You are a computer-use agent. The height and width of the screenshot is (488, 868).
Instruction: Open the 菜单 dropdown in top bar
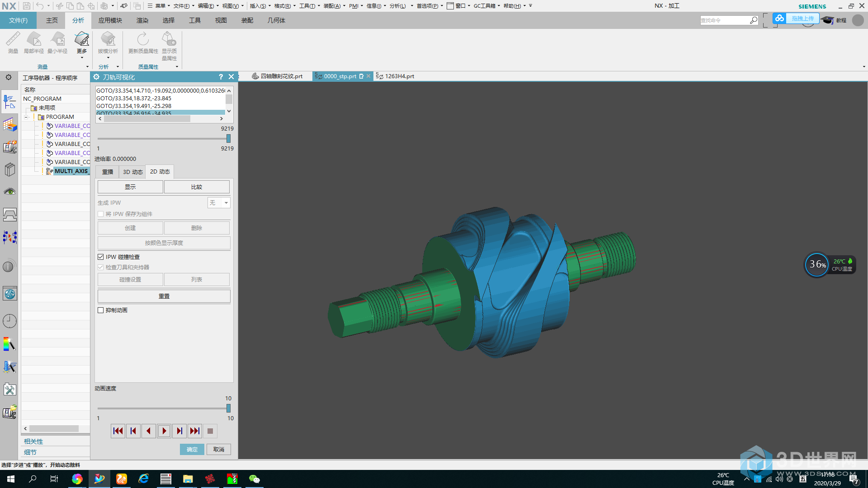[159, 6]
